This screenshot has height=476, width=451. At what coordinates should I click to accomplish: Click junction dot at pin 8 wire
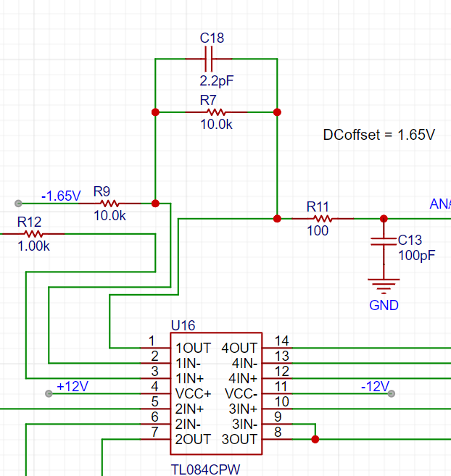pyautogui.click(x=315, y=439)
